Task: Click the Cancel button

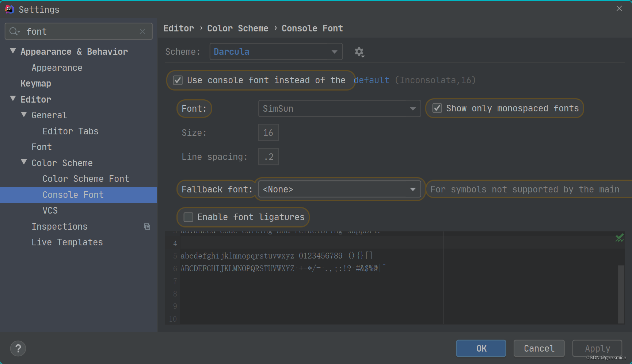Action: tap(539, 348)
